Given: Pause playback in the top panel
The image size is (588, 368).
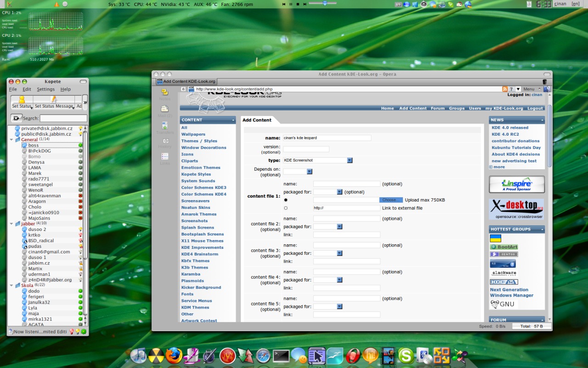Looking at the screenshot, I should (x=291, y=4).
